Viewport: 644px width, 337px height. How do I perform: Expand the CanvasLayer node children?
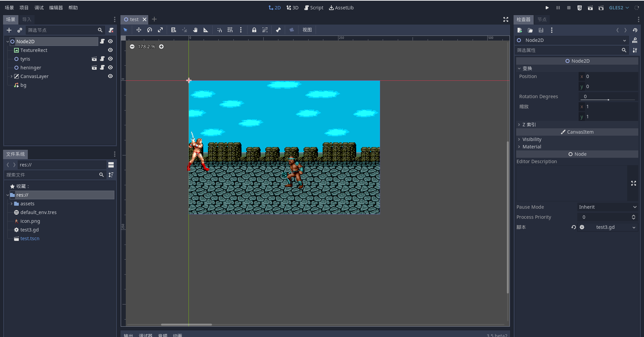point(12,76)
